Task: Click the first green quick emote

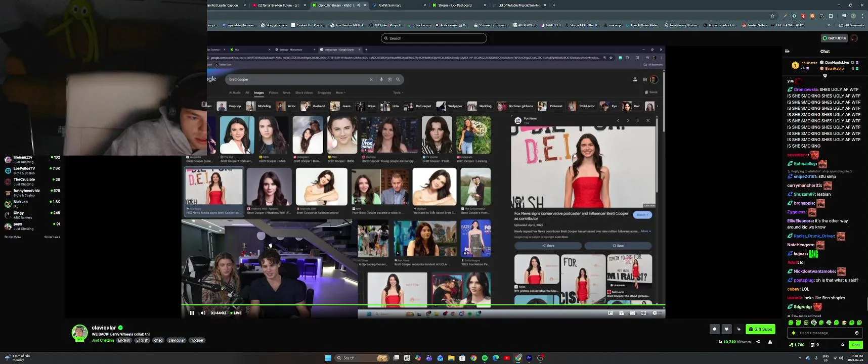Action: 791,323
